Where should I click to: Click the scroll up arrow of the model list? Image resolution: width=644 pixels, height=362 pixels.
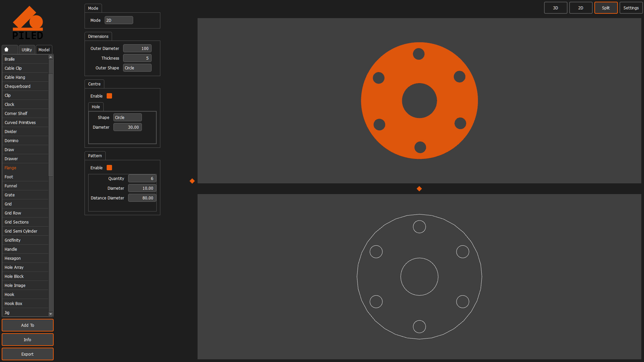pyautogui.click(x=51, y=57)
